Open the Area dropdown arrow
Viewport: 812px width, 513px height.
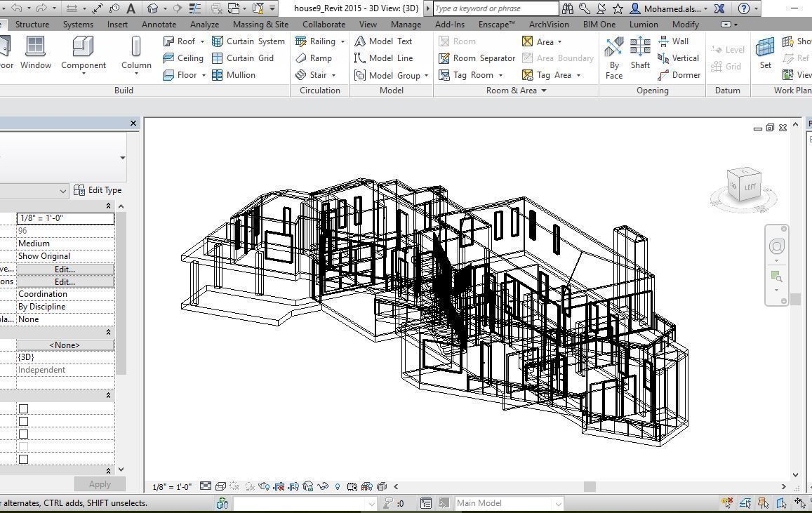coord(560,42)
